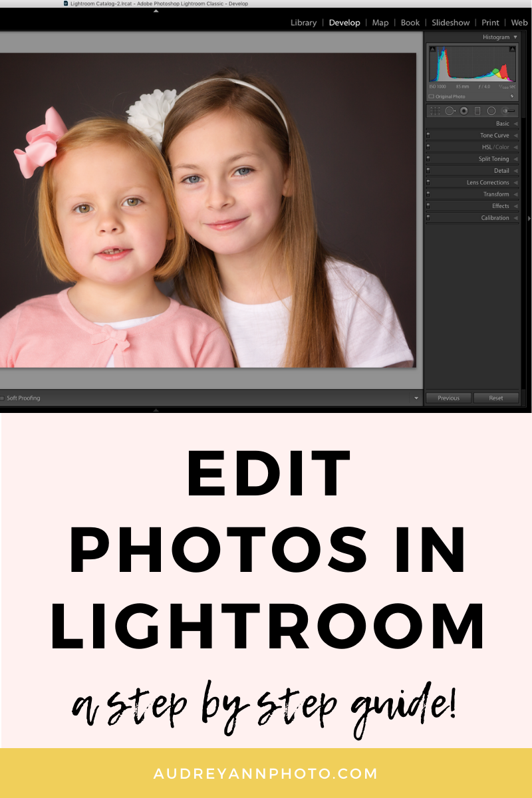The width and height of the screenshot is (532, 798).
Task: Click the Previous button
Action: pos(448,398)
